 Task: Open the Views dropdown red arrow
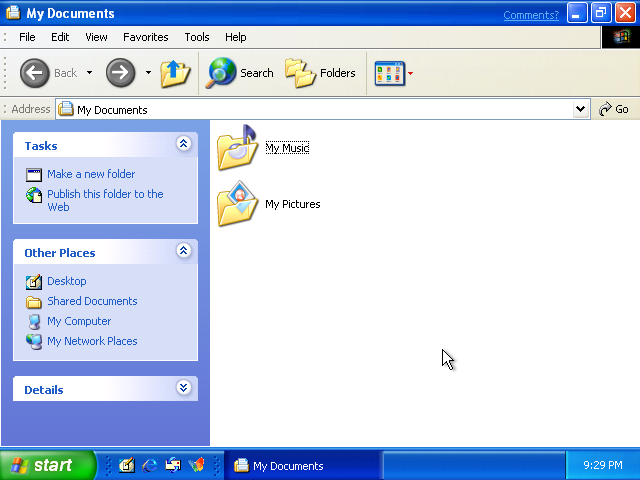[x=410, y=73]
